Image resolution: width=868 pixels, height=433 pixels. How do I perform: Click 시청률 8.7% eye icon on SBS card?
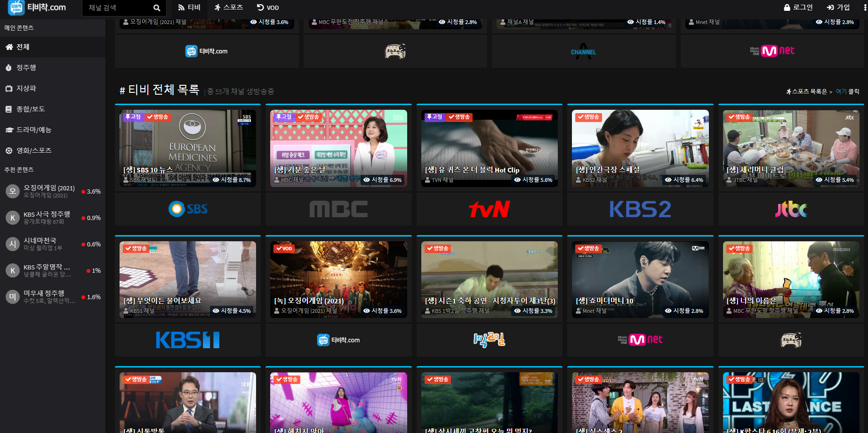click(216, 180)
